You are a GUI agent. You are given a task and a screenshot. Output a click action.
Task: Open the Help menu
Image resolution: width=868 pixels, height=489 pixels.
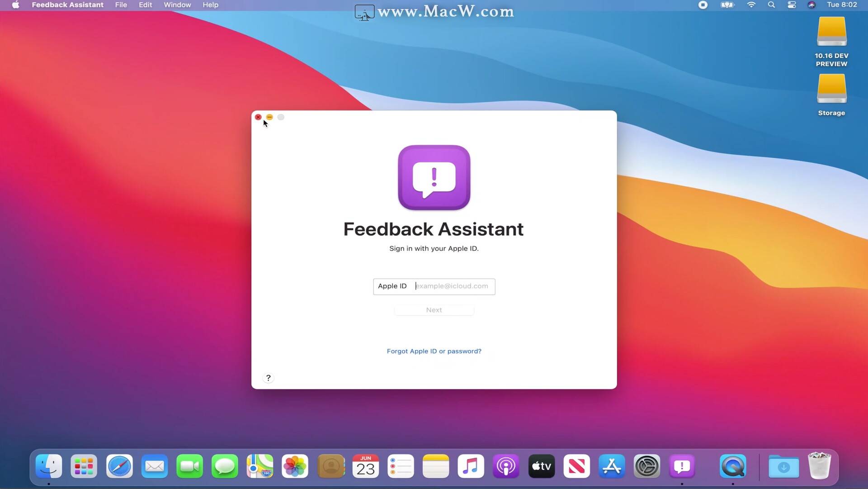[210, 5]
